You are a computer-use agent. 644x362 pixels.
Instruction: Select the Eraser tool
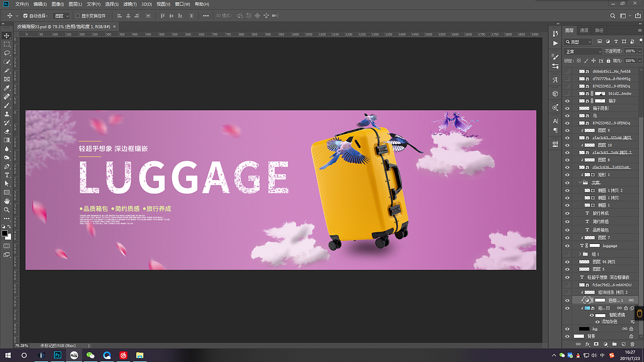point(7,131)
